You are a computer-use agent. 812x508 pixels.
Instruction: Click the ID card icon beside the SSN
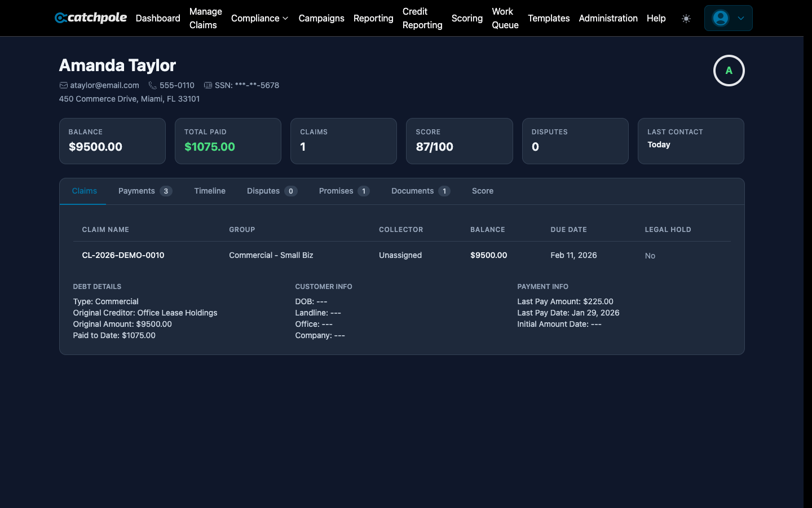tap(208, 85)
